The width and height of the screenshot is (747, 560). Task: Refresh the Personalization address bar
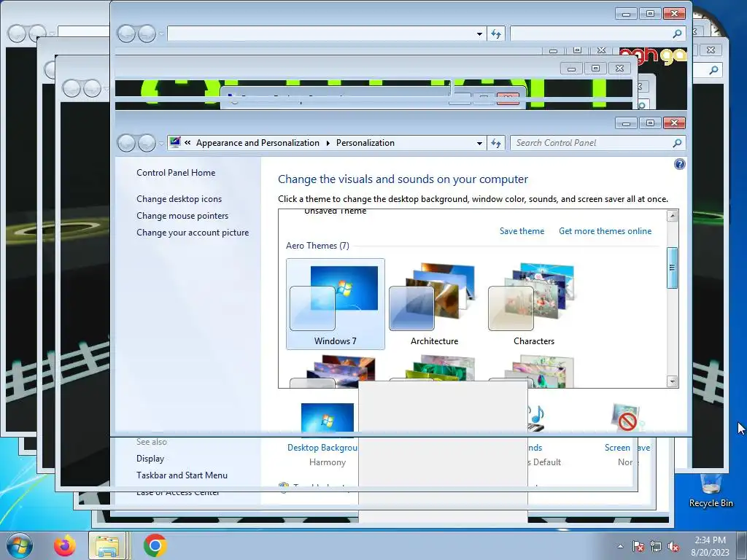[496, 143]
